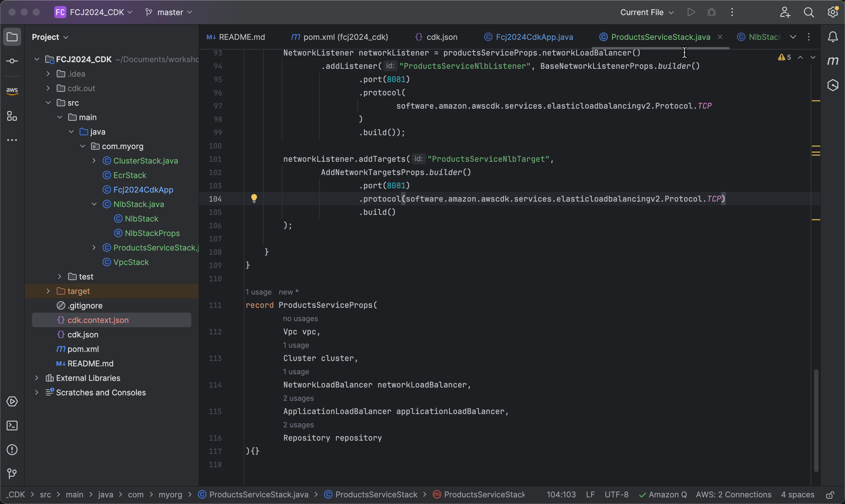Viewport: 845px width, 504px height.
Task: Close the ProductsServiceStack.java tab
Action: click(720, 37)
